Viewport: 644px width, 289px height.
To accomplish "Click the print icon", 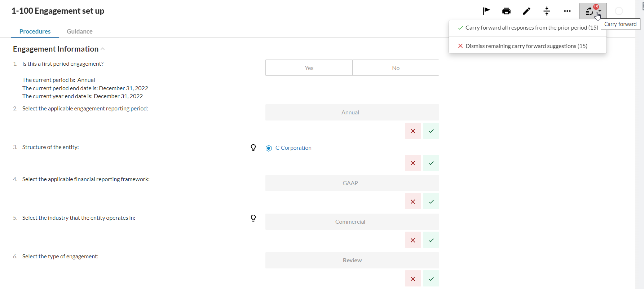I will [506, 11].
